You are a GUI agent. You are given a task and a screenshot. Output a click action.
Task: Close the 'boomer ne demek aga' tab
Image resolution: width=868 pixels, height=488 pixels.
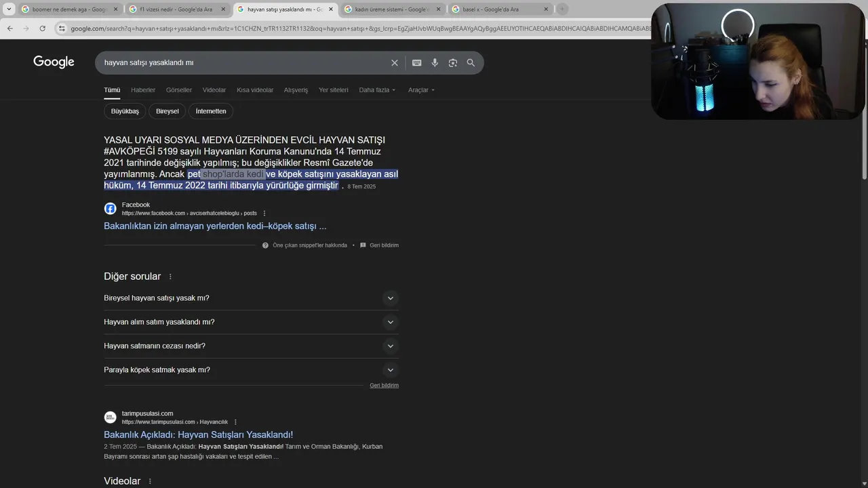pyautogui.click(x=115, y=9)
